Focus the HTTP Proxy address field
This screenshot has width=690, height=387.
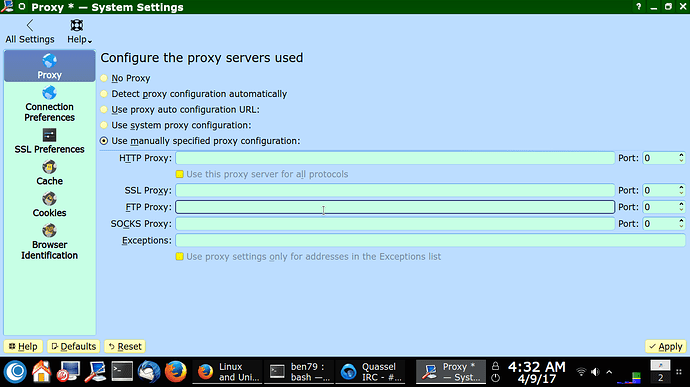pos(395,158)
